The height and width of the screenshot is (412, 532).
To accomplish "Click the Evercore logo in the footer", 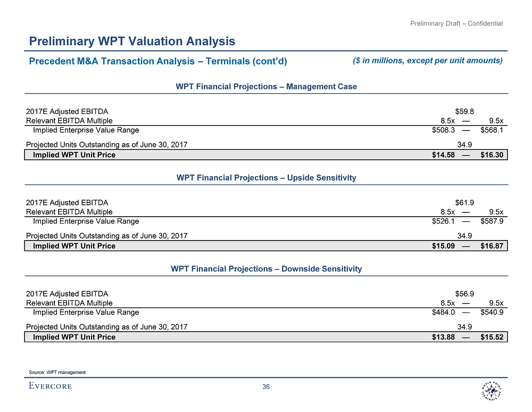I will (50, 386).
